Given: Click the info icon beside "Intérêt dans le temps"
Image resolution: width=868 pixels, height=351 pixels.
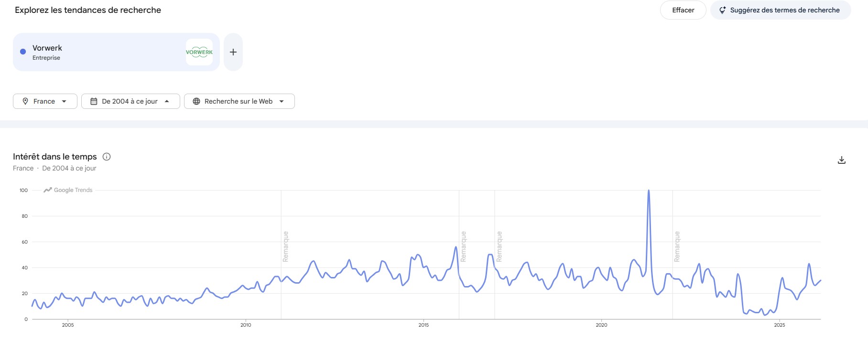Looking at the screenshot, I should click(x=107, y=157).
